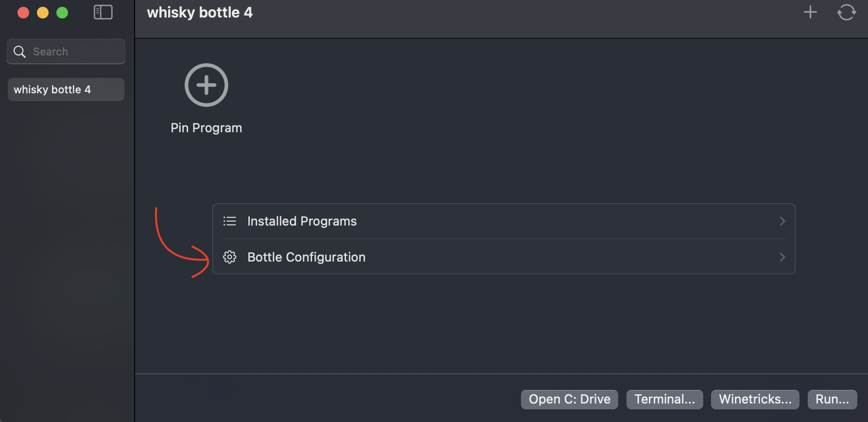Screen dimensions: 868x422
Task: Launch the Terminal... button
Action: (664, 399)
